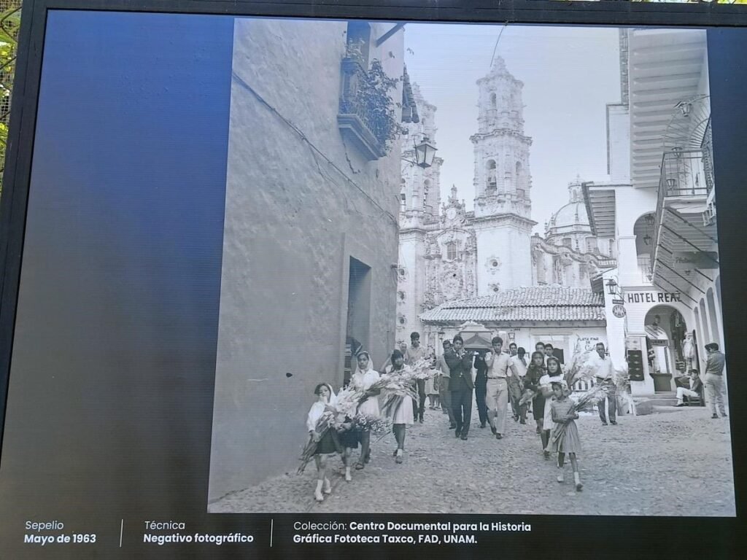Click 'Gráfica Fototeca Taxco, FAD, UNAM.' line
The width and height of the screenshot is (747, 560).
pos(385,540)
